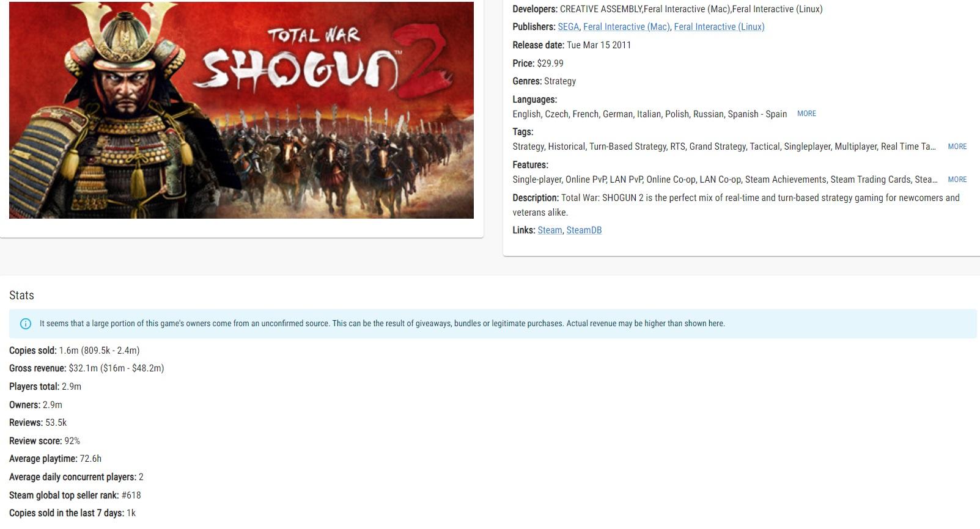Select the release date Tue Mar 15 2011
The height and width of the screenshot is (529, 980).
coord(599,45)
